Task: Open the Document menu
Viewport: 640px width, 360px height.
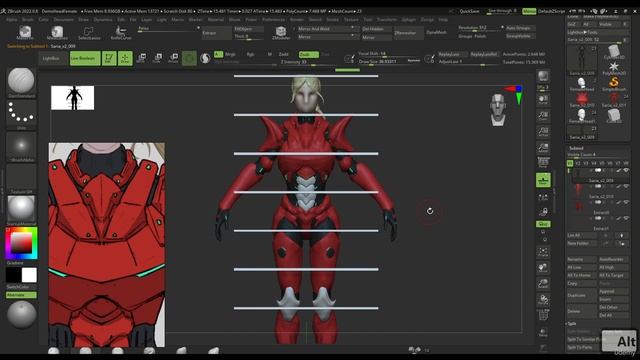Action: pos(64,20)
